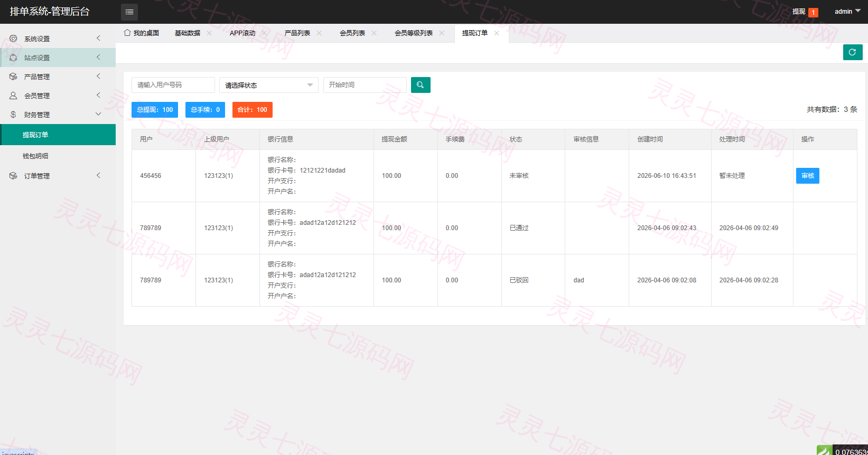
Task: Click the 总手续: 0 badge
Action: coord(205,110)
